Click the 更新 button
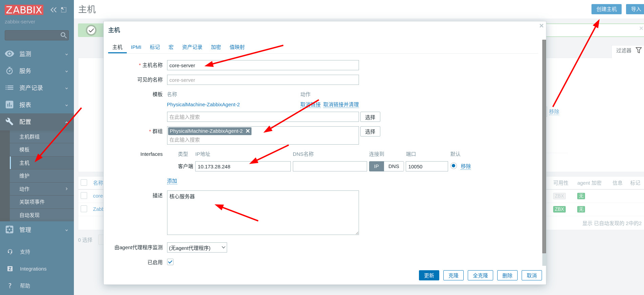Image resolution: width=644 pixels, height=295 pixels. pos(429,275)
